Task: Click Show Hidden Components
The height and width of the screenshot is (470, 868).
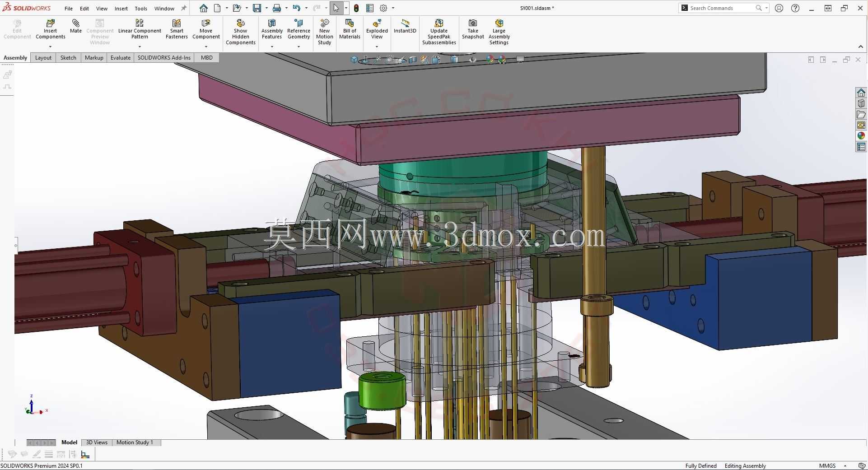Action: (241, 32)
